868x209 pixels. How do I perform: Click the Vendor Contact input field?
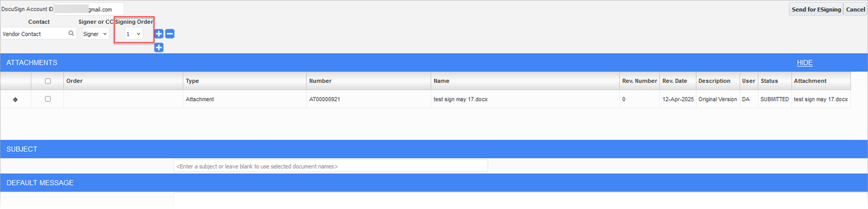pos(34,34)
